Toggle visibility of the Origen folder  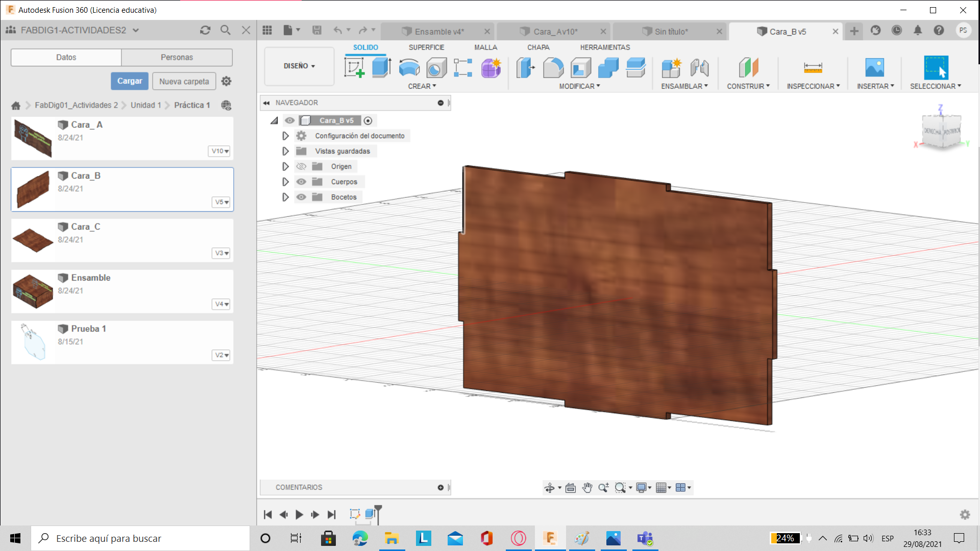(301, 166)
